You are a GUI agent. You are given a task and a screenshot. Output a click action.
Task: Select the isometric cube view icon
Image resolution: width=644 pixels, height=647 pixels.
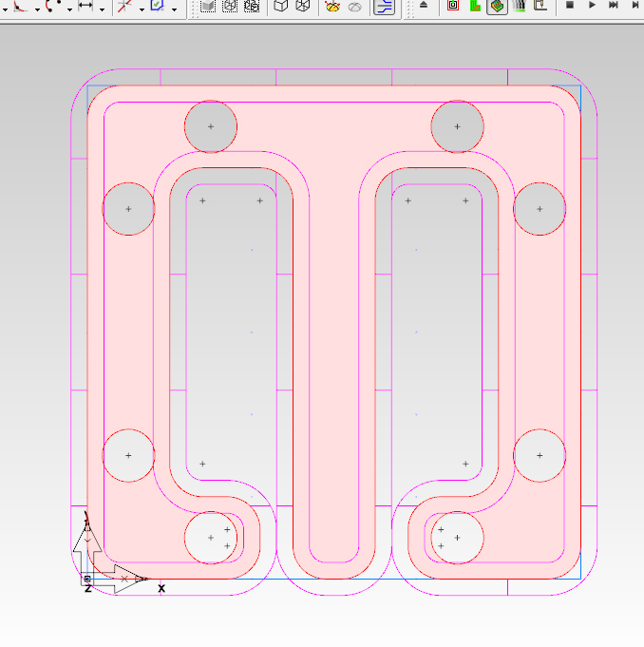[x=302, y=6]
